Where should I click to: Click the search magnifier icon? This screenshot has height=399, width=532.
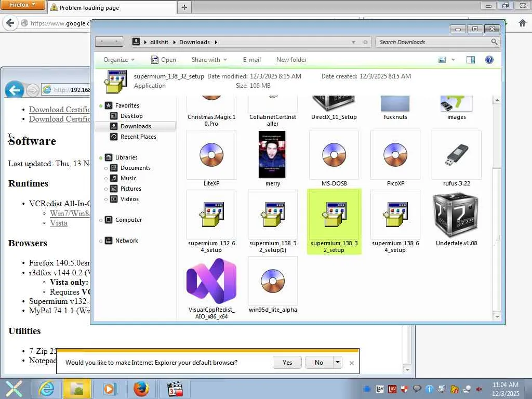pos(494,42)
